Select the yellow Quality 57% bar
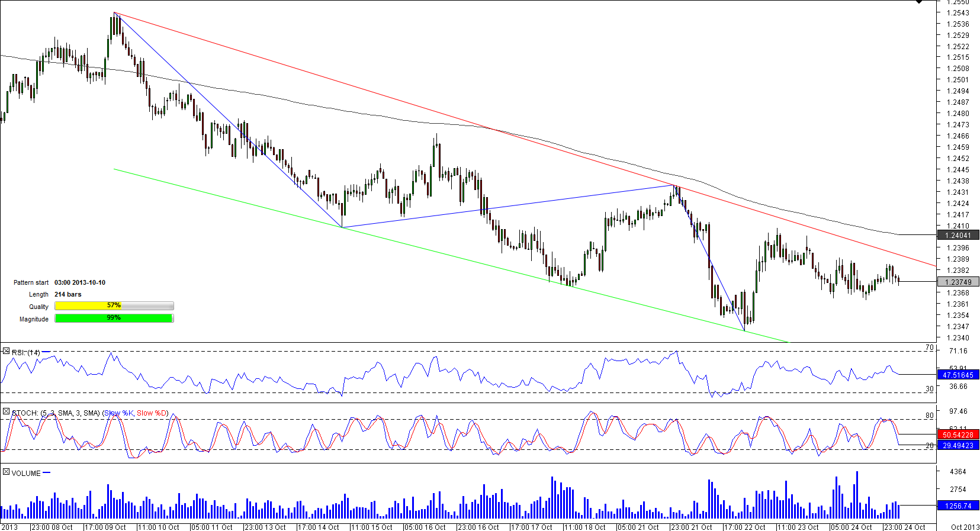980x531 pixels. 114,306
